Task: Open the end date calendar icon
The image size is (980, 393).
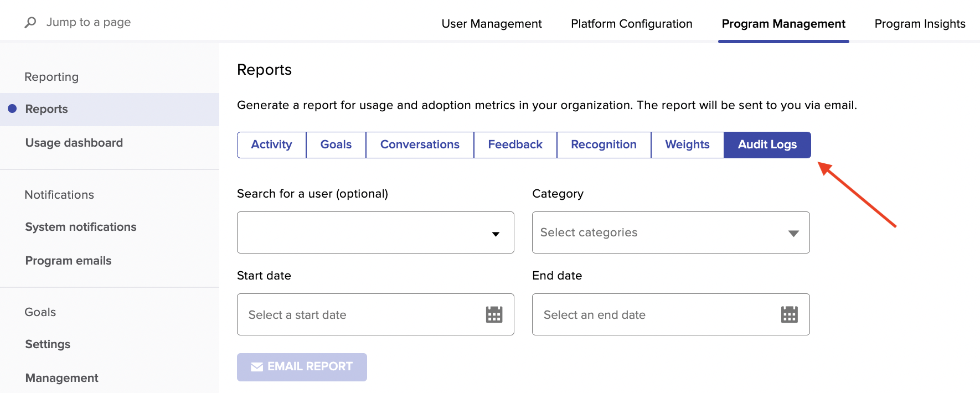Action: [789, 314]
